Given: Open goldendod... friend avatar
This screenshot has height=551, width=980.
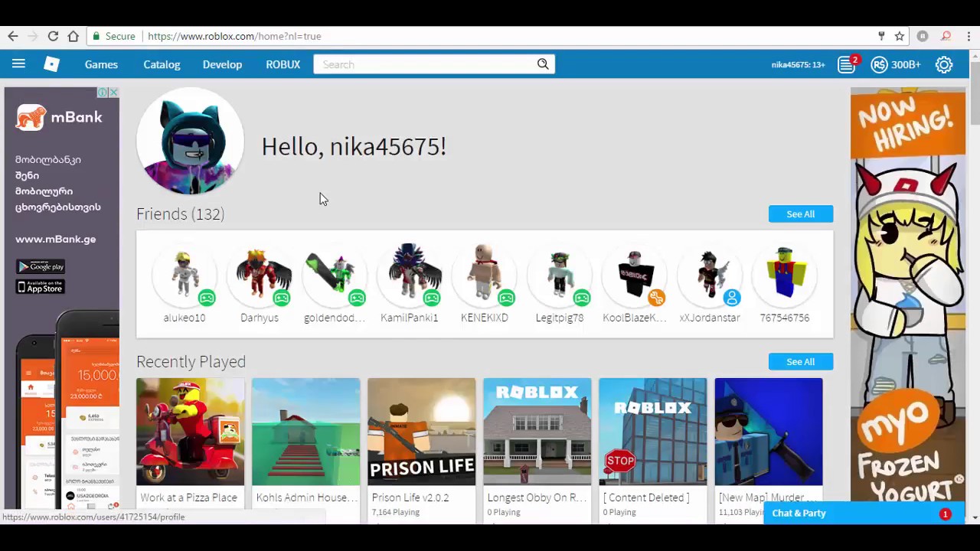Looking at the screenshot, I should pyautogui.click(x=335, y=274).
